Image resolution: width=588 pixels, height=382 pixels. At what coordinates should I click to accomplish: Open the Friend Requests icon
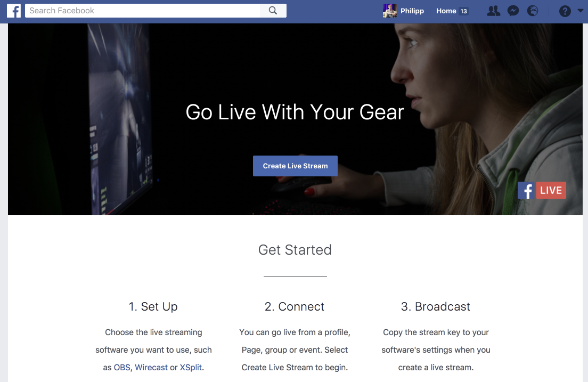click(x=494, y=11)
